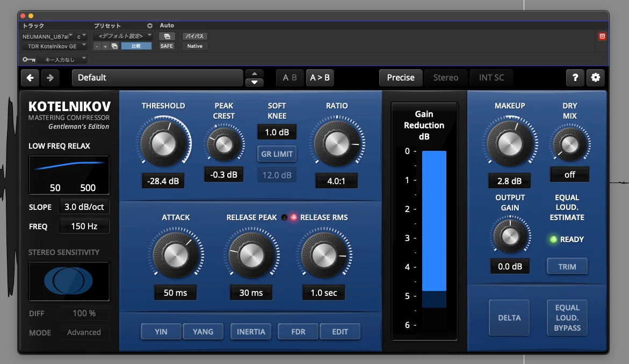Screen dimensions: 629x364
Task: Click the copy settings icon beside the plus button
Action: tap(114, 46)
